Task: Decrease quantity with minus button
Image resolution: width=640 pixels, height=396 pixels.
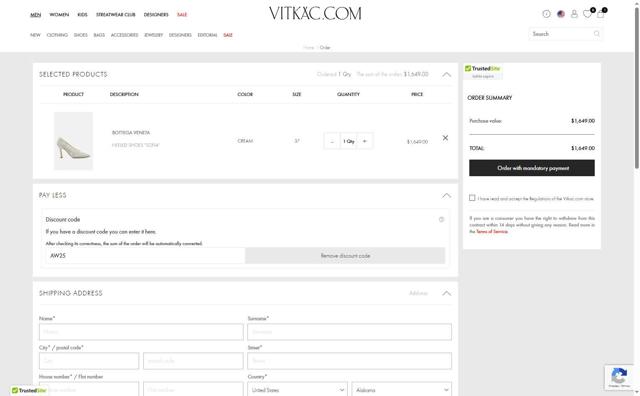Action: (x=332, y=141)
